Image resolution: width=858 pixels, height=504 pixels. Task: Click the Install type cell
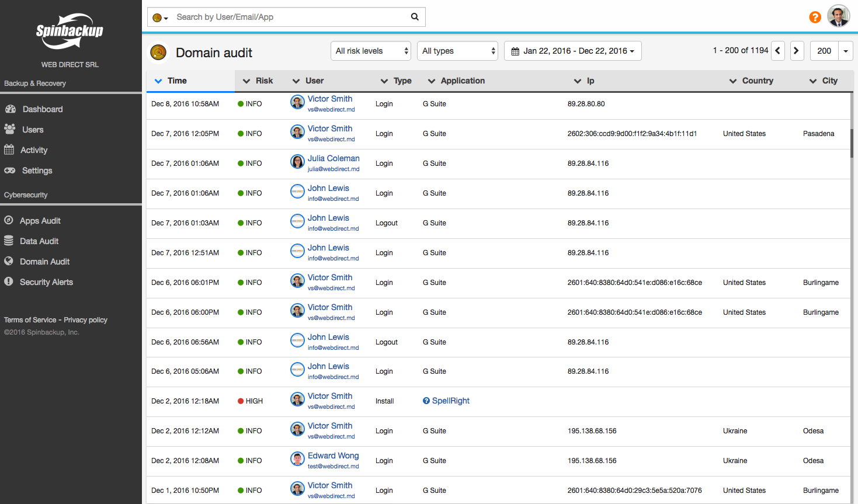coord(384,401)
